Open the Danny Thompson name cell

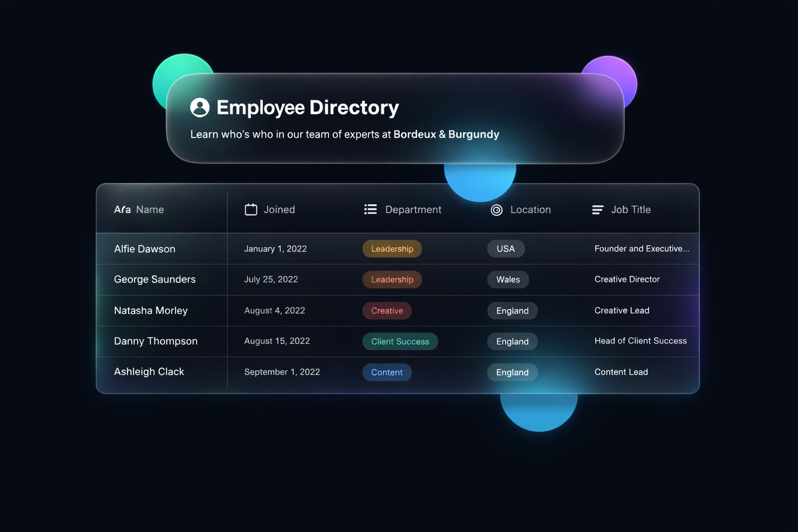point(156,341)
